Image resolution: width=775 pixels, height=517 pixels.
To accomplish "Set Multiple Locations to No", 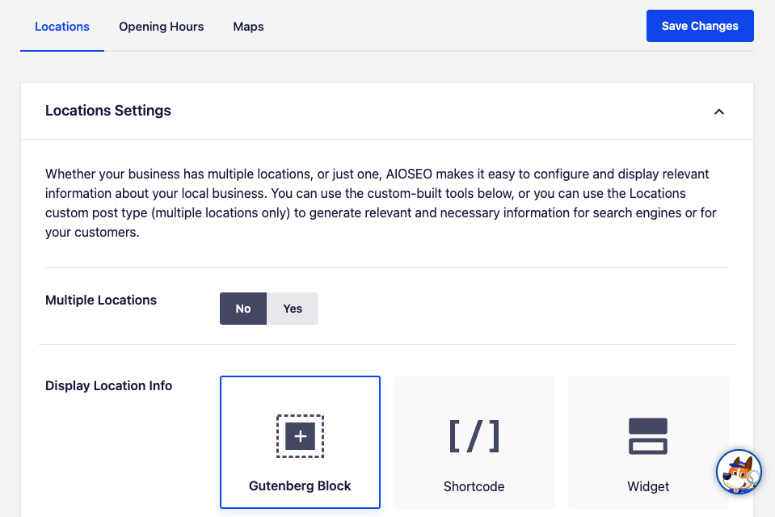I will pyautogui.click(x=243, y=308).
